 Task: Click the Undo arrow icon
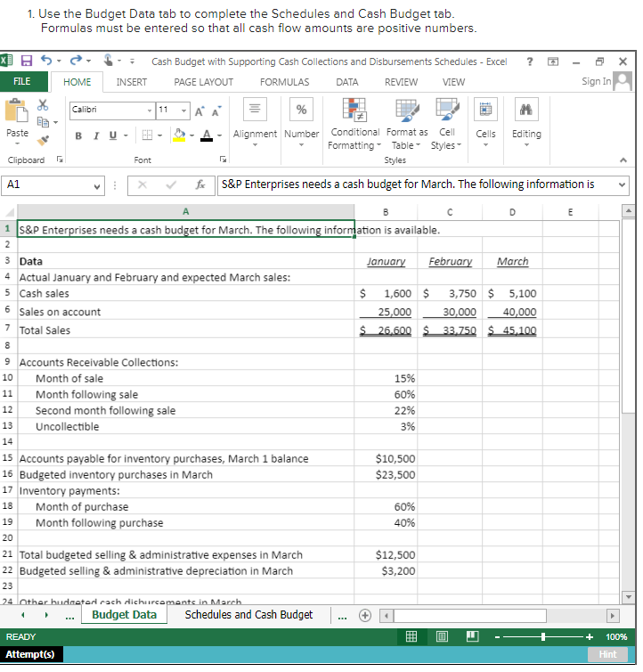pyautogui.click(x=46, y=61)
